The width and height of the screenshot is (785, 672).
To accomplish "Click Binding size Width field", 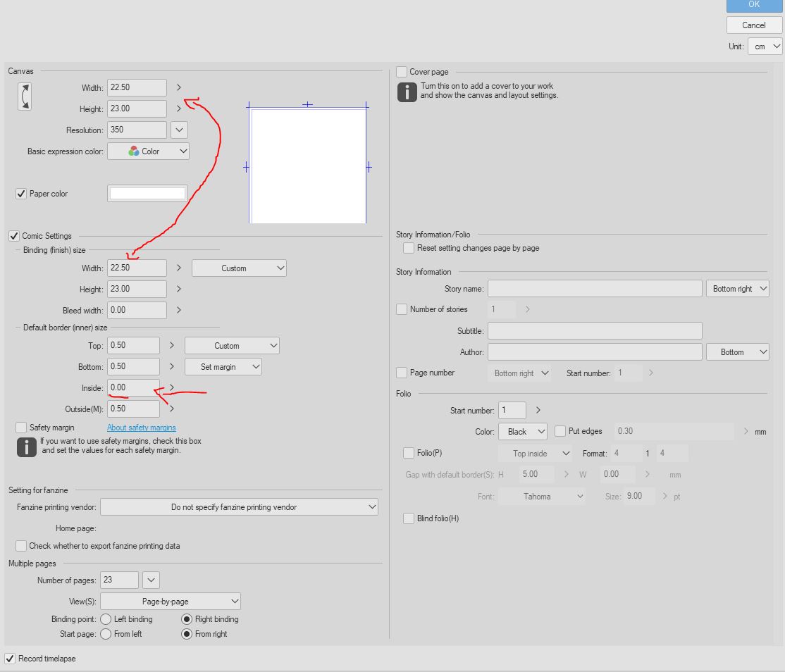I will click(x=137, y=268).
